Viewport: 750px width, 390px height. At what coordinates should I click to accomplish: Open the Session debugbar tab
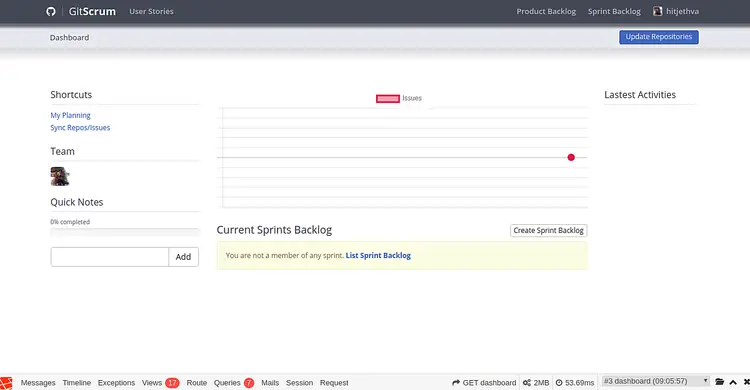(x=299, y=383)
